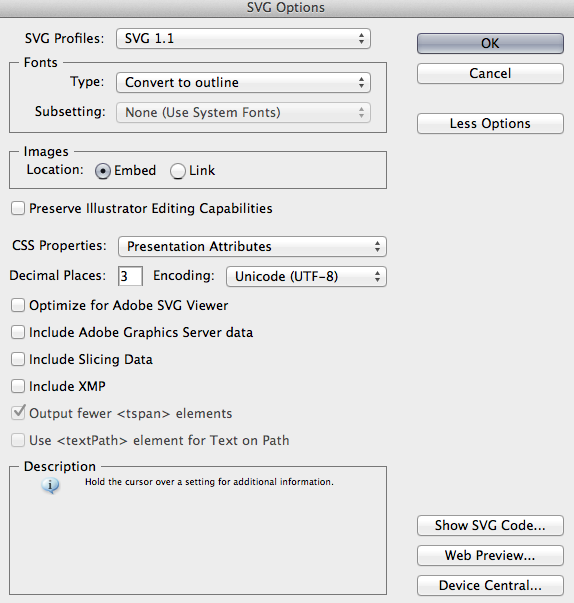
Task: Confirm with the OK button
Action: 490,43
